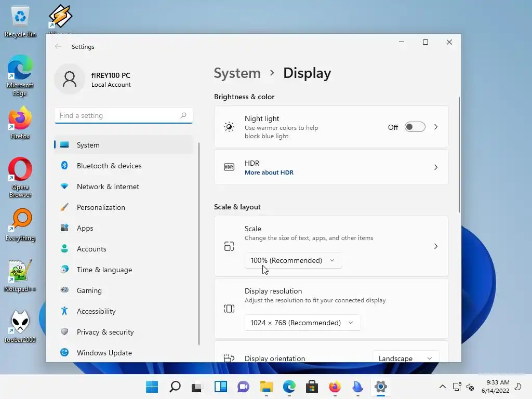Open the Notepad++ desktop shortcut
This screenshot has width=532, height=399.
coord(20,276)
